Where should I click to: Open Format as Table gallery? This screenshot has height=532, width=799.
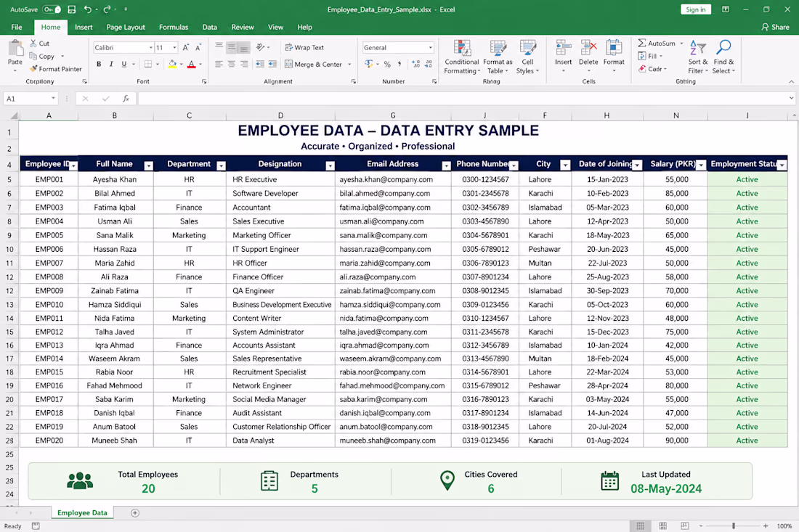[x=498, y=57]
